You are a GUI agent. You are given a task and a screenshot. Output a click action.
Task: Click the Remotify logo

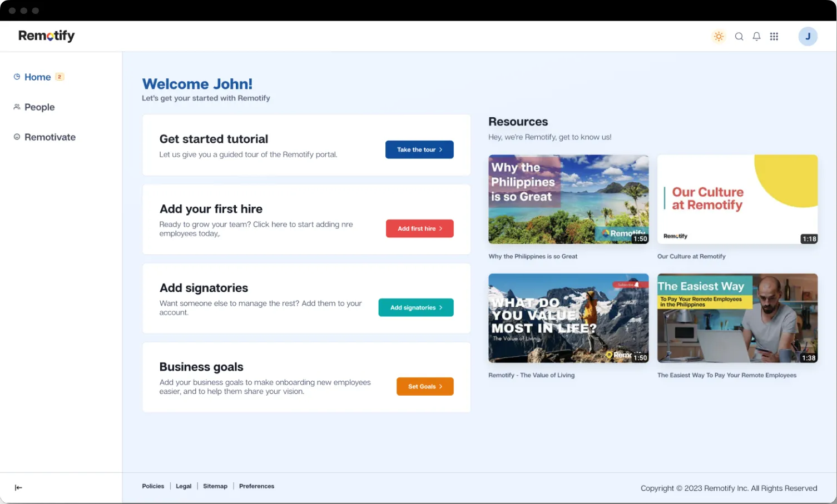tap(47, 36)
